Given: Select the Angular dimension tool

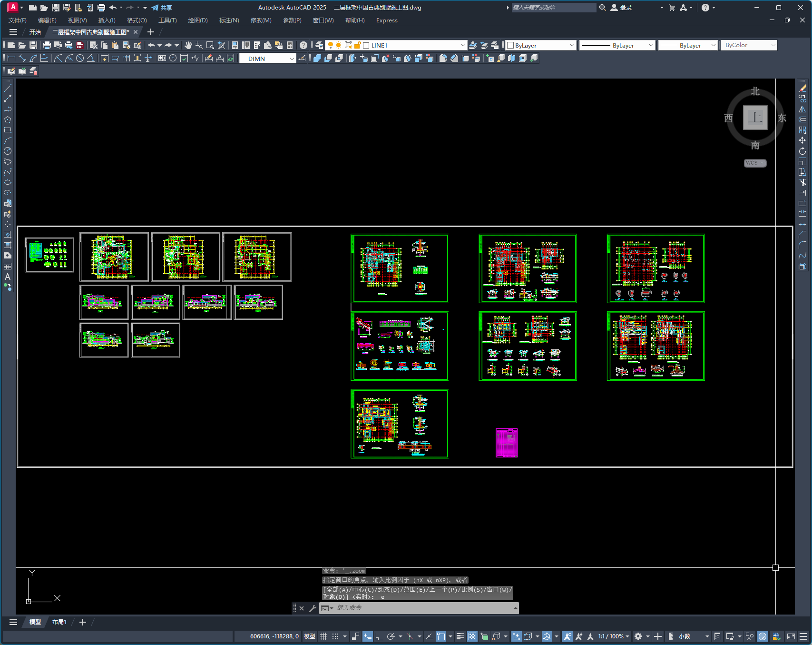Looking at the screenshot, I should click(x=90, y=58).
